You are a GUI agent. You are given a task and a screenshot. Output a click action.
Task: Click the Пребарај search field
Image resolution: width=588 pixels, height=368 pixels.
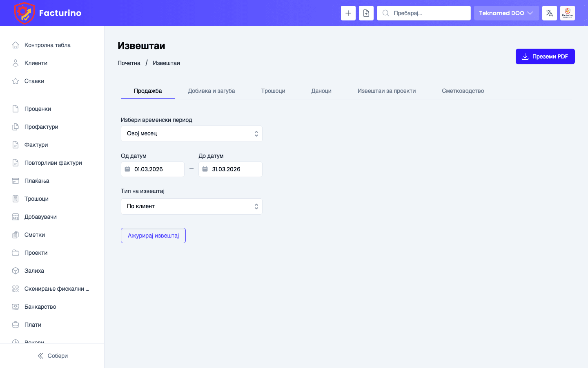click(x=423, y=13)
